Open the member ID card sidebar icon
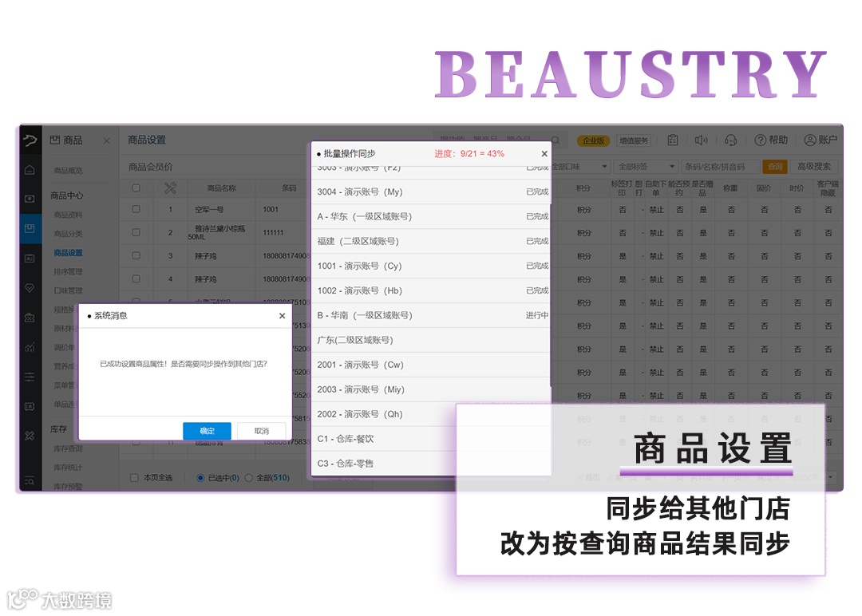Screen dimensions: 862x616 [x=30, y=258]
